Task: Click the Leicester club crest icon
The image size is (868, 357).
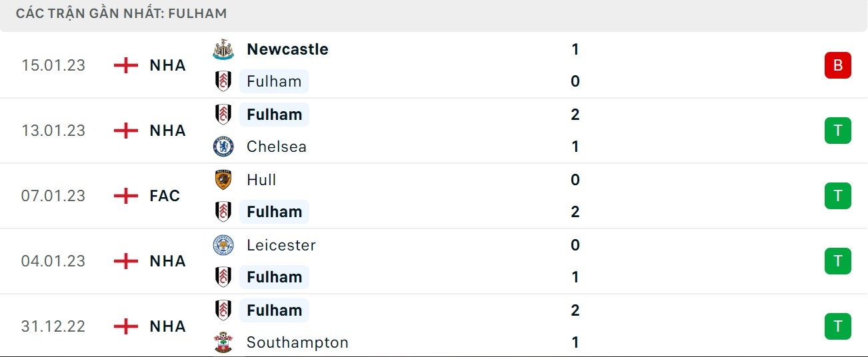Action: click(x=223, y=245)
